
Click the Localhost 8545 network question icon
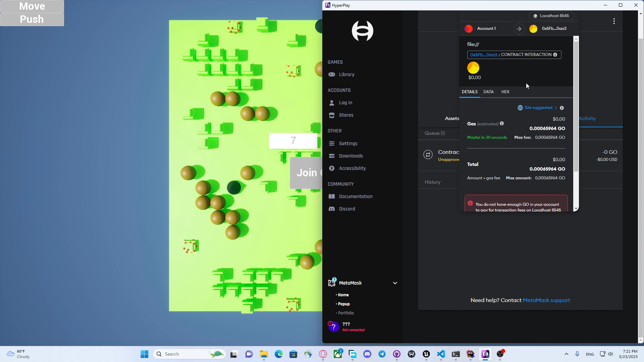pyautogui.click(x=535, y=16)
